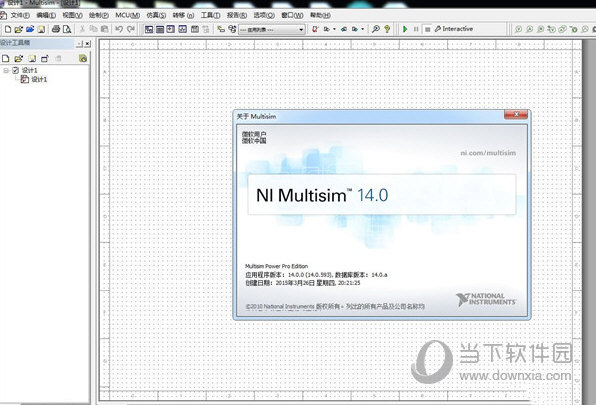The height and width of the screenshot is (405, 596).
Task: Run Electrical rules check icon
Action: (x=315, y=29)
